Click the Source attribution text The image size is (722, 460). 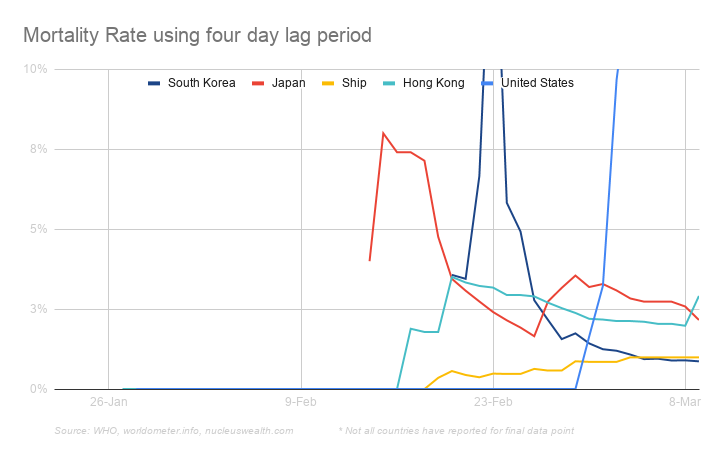click(175, 430)
